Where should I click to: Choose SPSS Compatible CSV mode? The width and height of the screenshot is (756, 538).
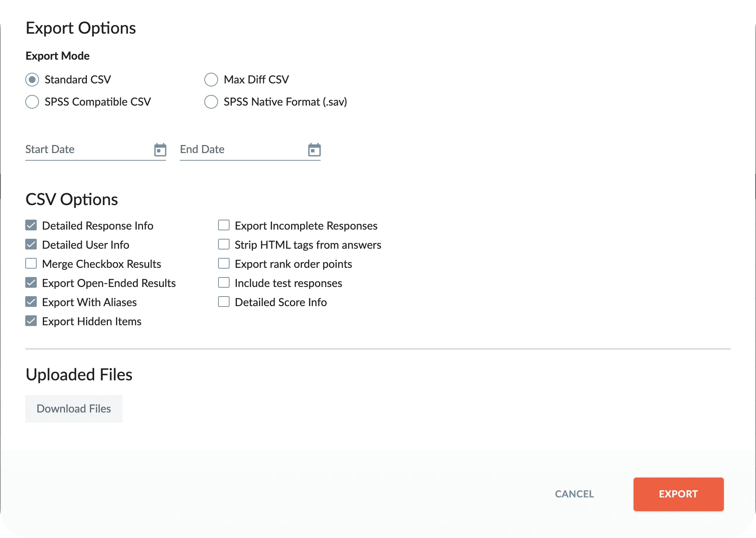[32, 102]
